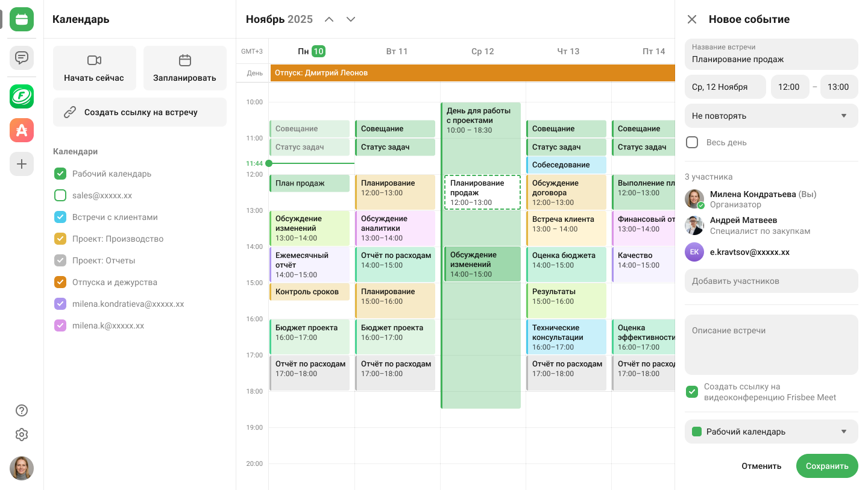
Task: Open the green calendar app icon
Action: point(22,19)
